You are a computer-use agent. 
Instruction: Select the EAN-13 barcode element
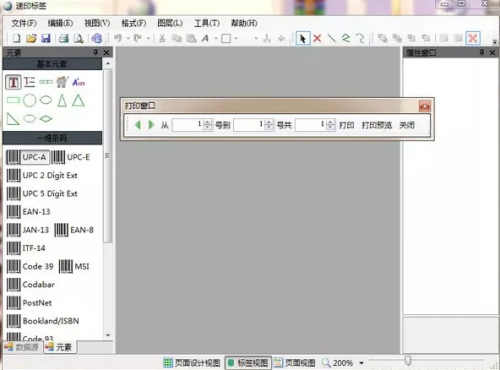[29, 212]
